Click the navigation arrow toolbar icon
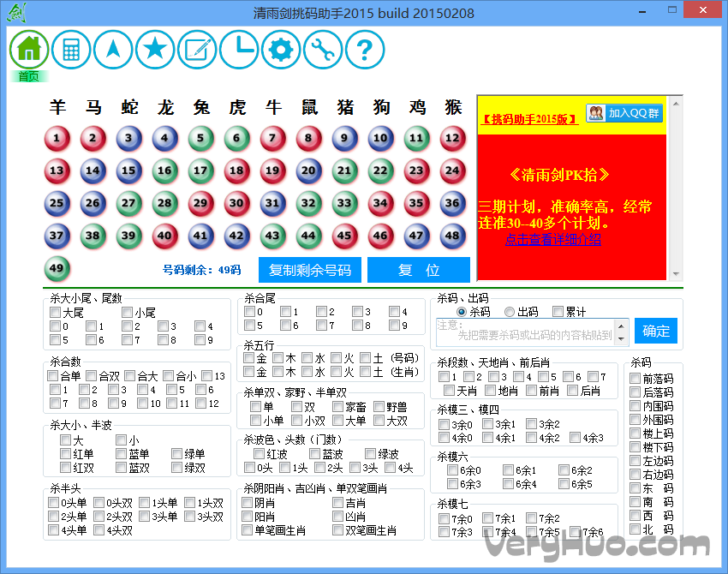This screenshot has width=728, height=574. coord(113,50)
